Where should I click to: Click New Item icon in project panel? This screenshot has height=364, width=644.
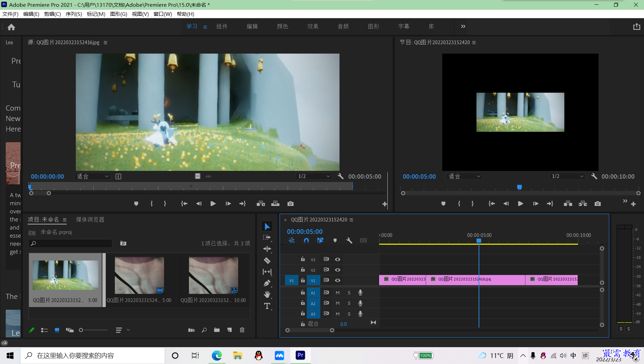tap(229, 330)
